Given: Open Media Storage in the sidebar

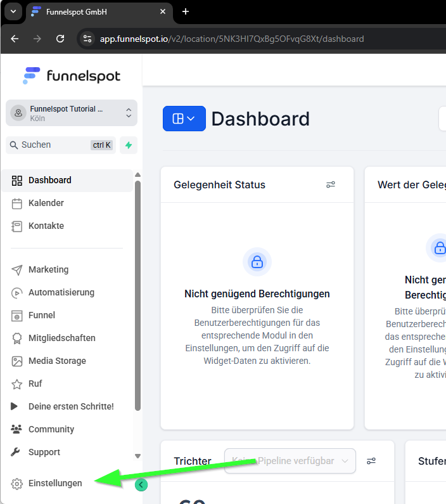Looking at the screenshot, I should [67, 361].
